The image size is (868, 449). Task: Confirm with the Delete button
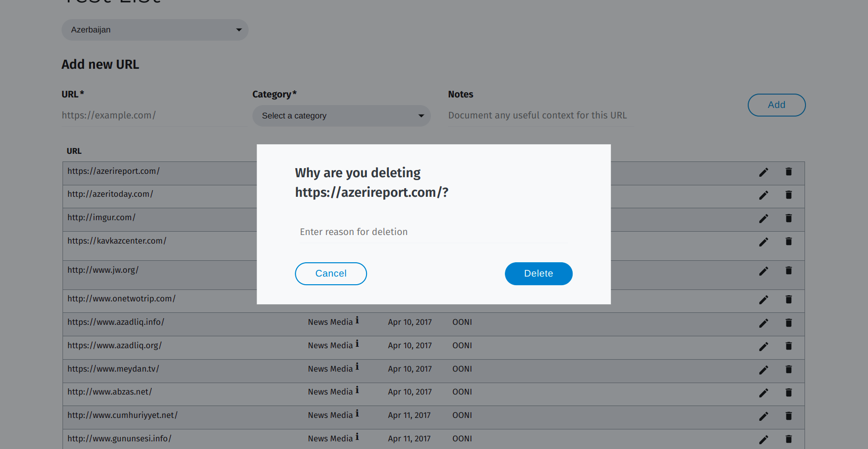click(x=538, y=274)
